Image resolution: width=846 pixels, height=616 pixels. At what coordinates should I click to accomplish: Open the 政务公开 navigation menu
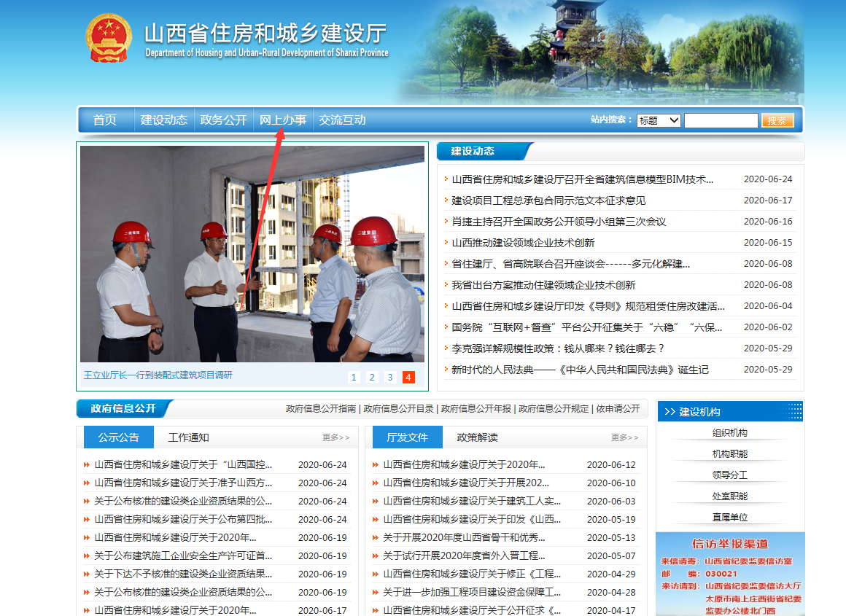pos(224,120)
